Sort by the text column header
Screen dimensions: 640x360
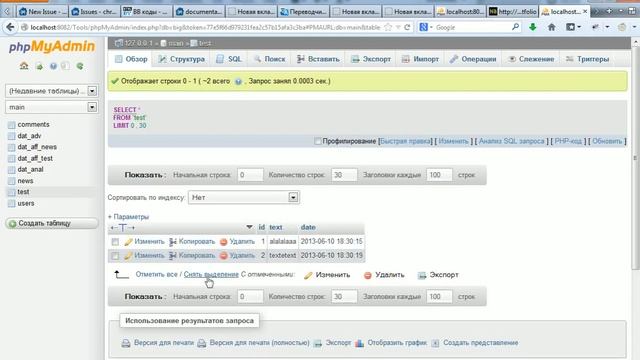(276, 227)
